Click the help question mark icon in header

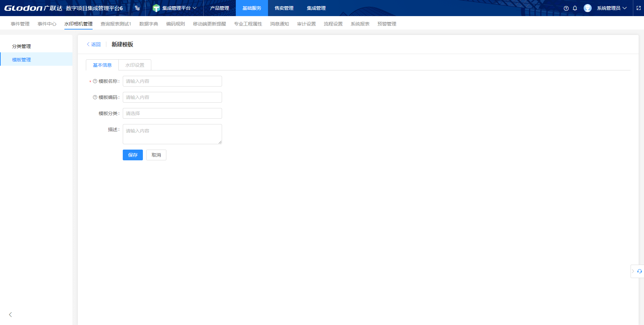pos(566,8)
